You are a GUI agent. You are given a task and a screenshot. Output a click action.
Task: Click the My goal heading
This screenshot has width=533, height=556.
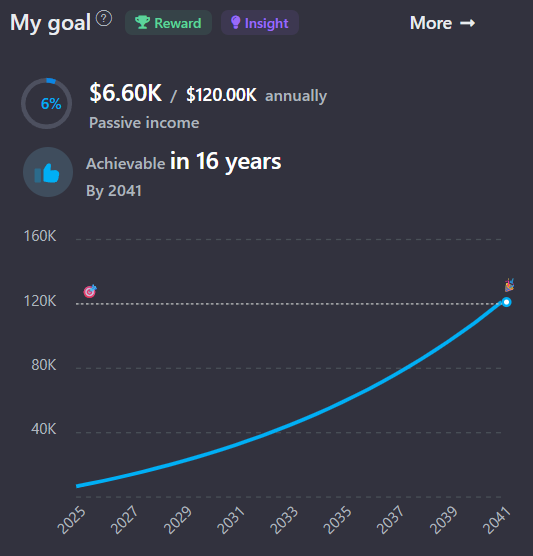[x=50, y=23]
